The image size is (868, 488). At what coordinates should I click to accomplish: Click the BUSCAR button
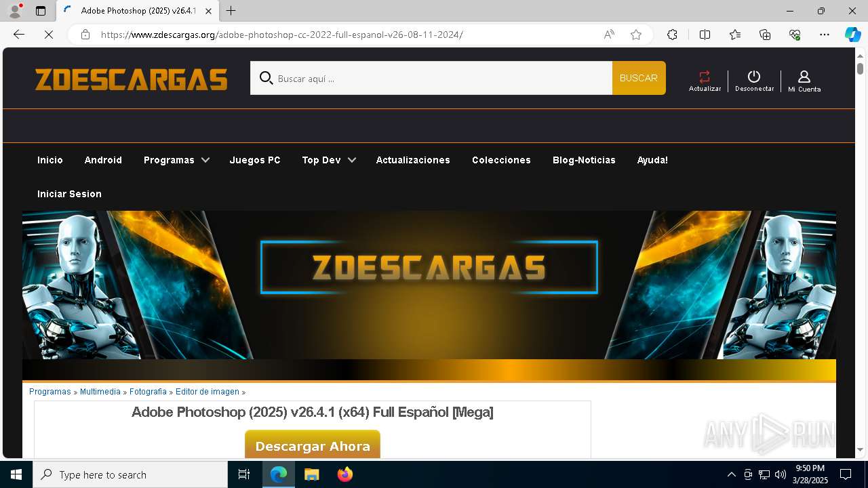639,78
